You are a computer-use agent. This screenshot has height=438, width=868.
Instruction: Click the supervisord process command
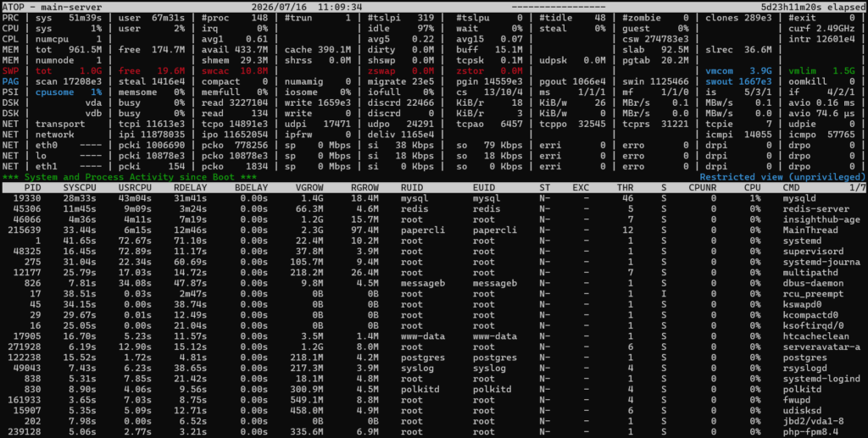[x=813, y=251]
